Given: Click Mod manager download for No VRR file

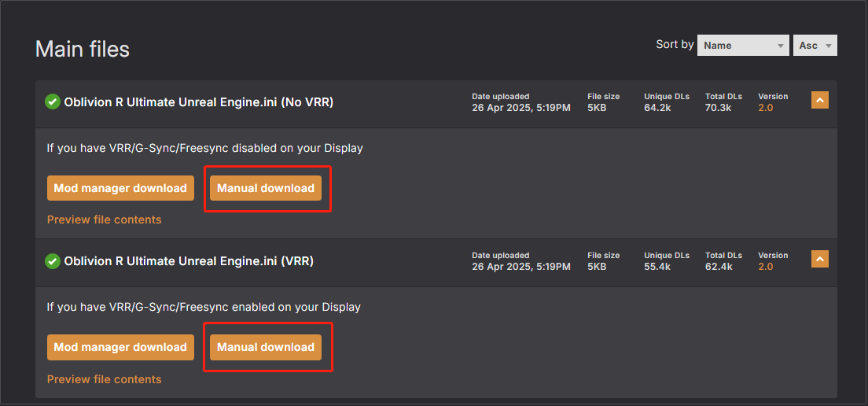Looking at the screenshot, I should (120, 188).
